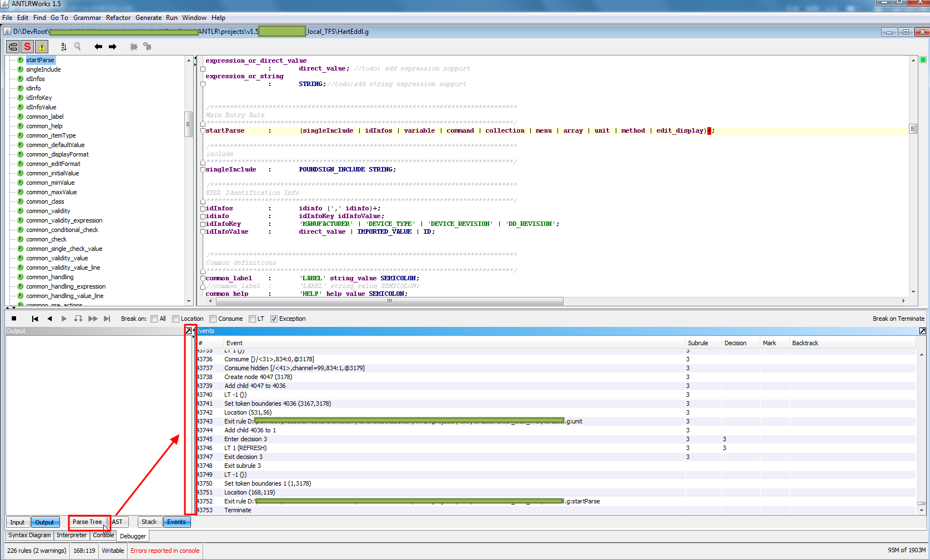This screenshot has width=930, height=560.
Task: Show the Parse Tree panel
Action: pyautogui.click(x=87, y=522)
